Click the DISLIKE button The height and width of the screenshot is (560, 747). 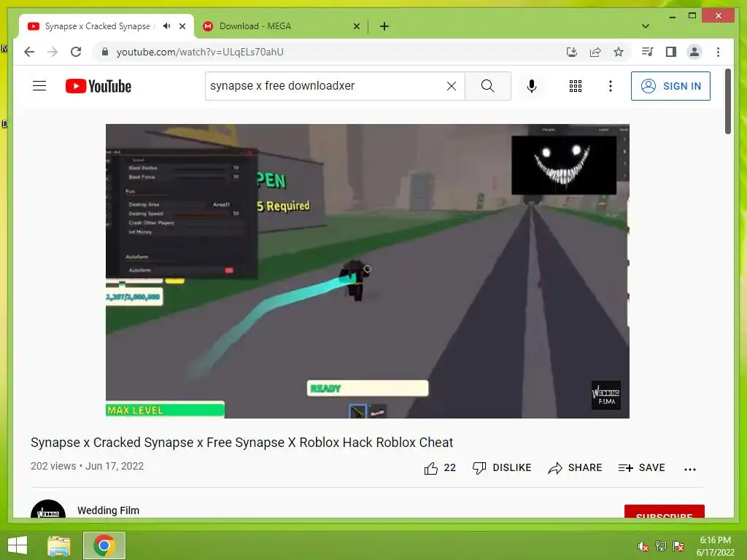[x=502, y=468]
